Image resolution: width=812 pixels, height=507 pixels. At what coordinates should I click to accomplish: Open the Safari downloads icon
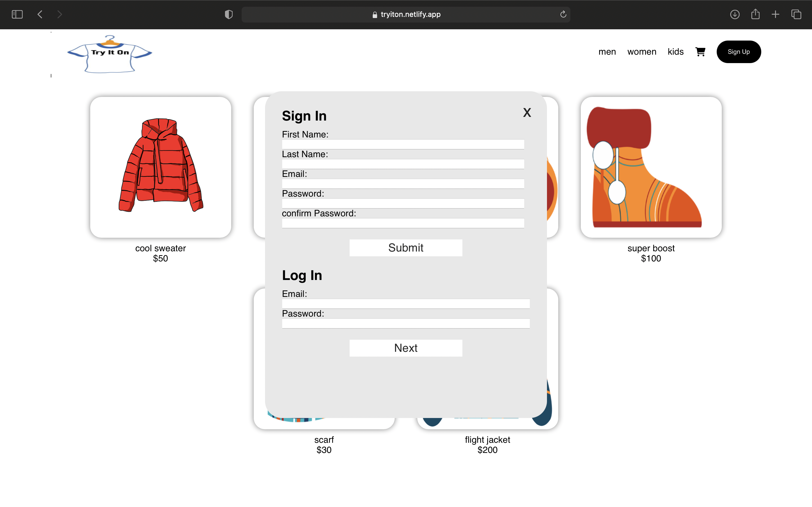point(735,14)
